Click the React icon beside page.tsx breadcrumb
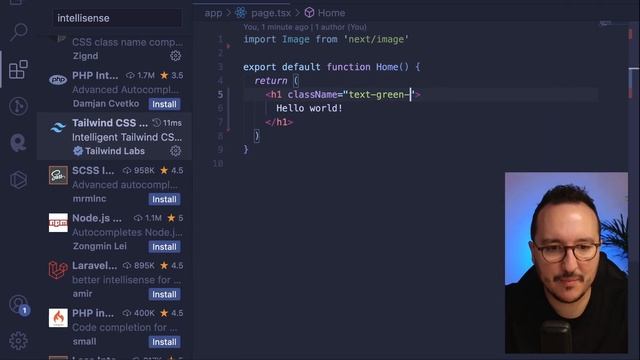Screen dimensions: 640x360 [x=241, y=13]
